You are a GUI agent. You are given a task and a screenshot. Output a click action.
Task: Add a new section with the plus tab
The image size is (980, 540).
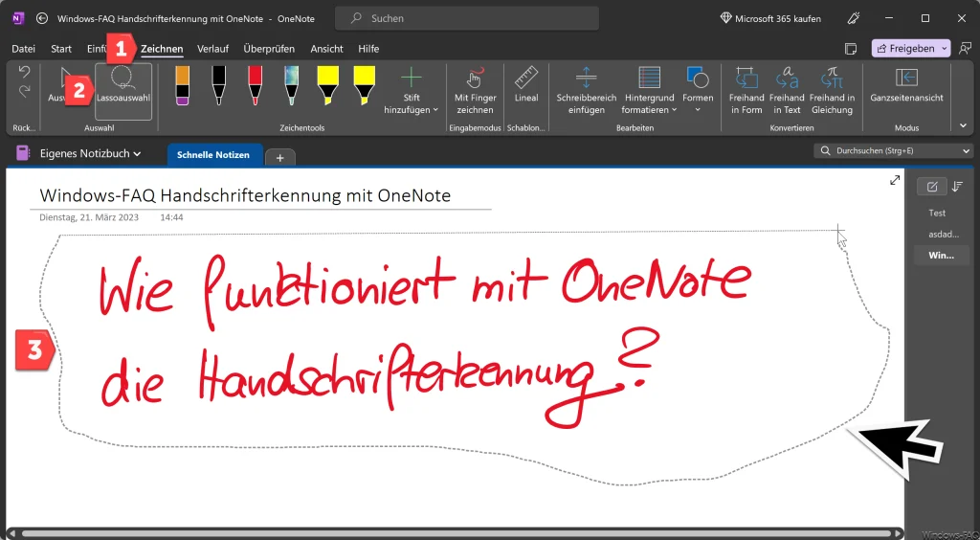280,157
